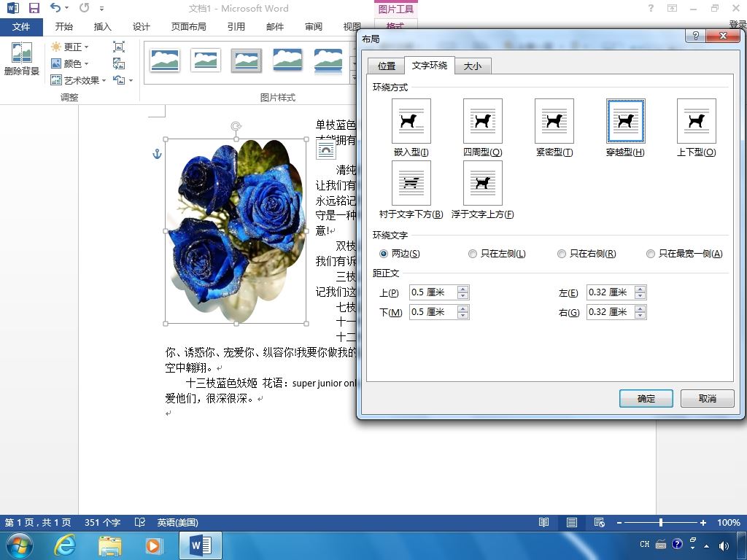The height and width of the screenshot is (560, 747).
Task: Click the zoom in plus button
Action: [x=703, y=522]
